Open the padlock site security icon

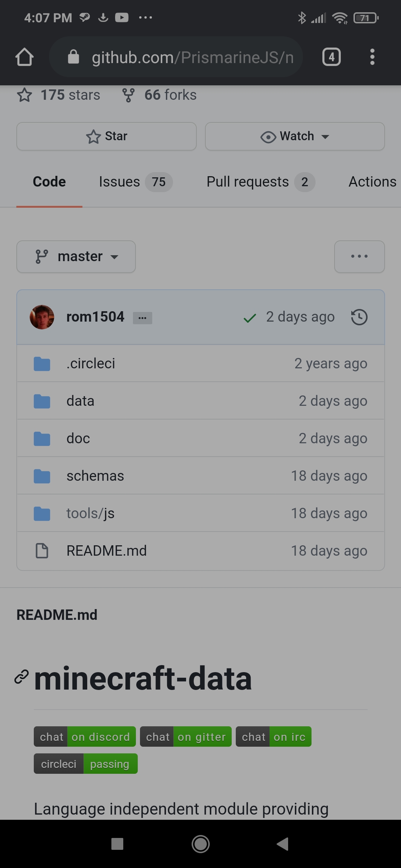tap(73, 57)
